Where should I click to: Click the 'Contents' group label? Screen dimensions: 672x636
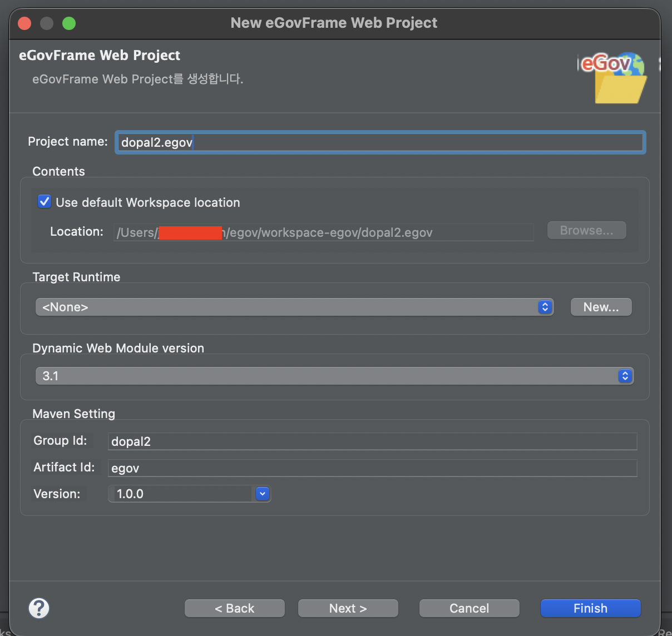pyautogui.click(x=59, y=171)
